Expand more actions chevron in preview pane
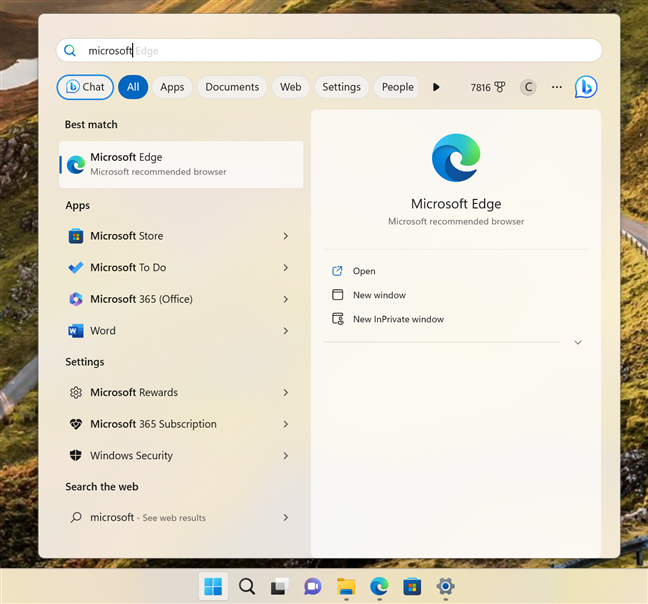The width and height of the screenshot is (648, 604). pos(578,342)
